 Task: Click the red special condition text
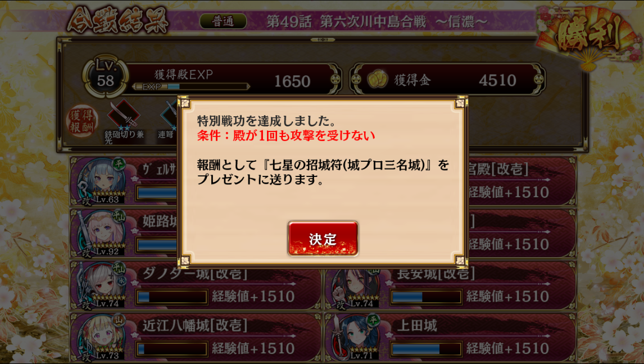tap(286, 135)
